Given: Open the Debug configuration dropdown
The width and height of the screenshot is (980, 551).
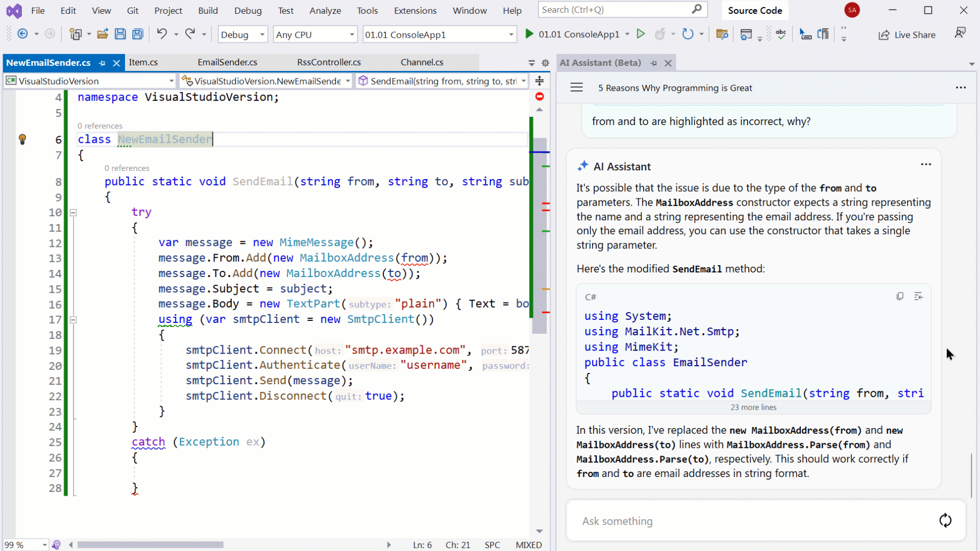Looking at the screenshot, I should click(262, 35).
